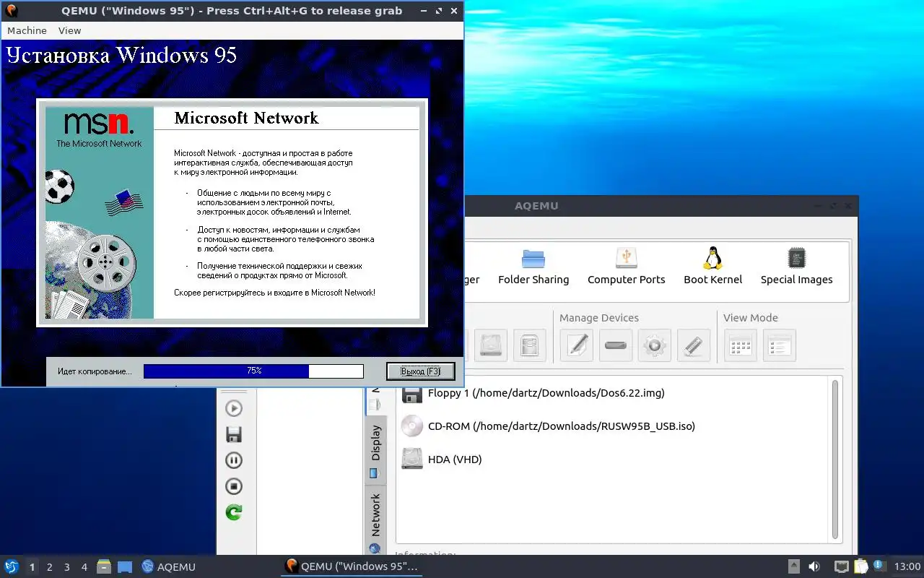Open the View menu in QEMU window
The height and width of the screenshot is (578, 924).
(x=70, y=30)
